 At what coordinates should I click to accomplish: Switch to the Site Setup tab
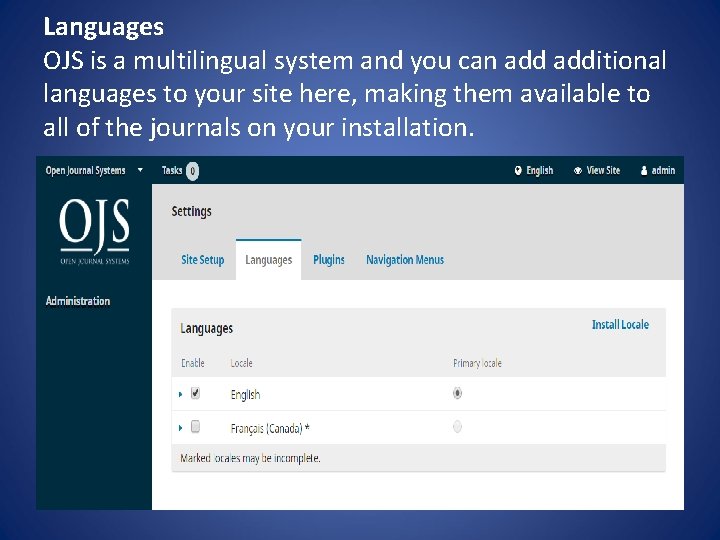[202, 260]
